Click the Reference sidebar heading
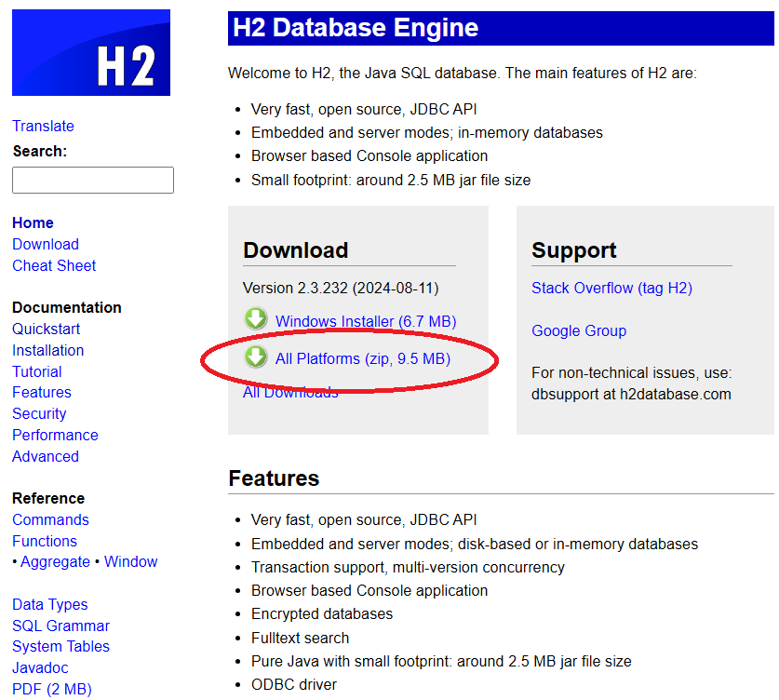Image resolution: width=779 pixels, height=700 pixels. point(48,498)
